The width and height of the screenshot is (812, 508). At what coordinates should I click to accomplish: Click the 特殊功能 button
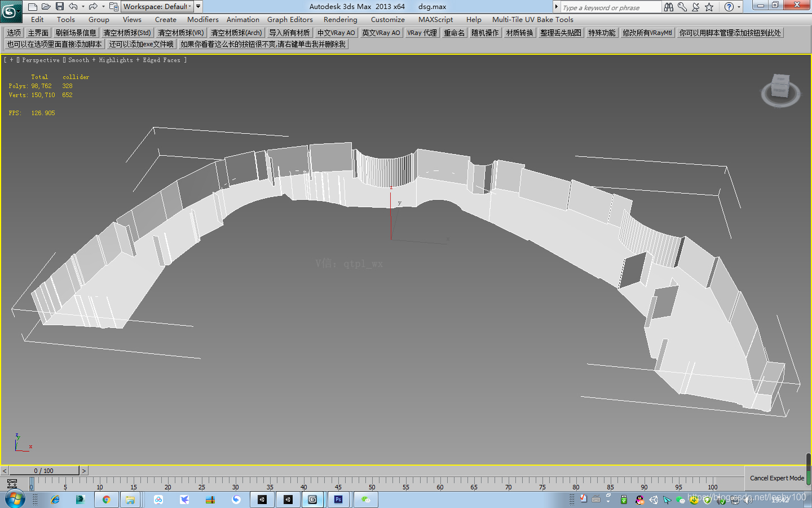tap(602, 33)
